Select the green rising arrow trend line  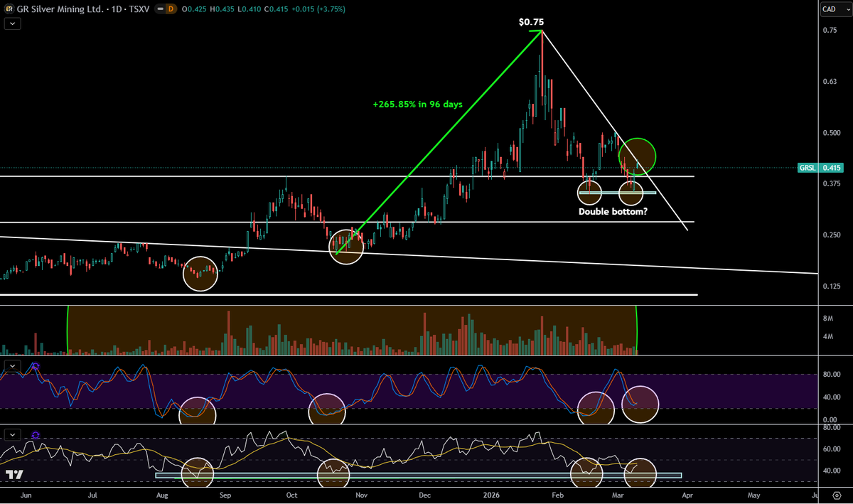click(439, 142)
